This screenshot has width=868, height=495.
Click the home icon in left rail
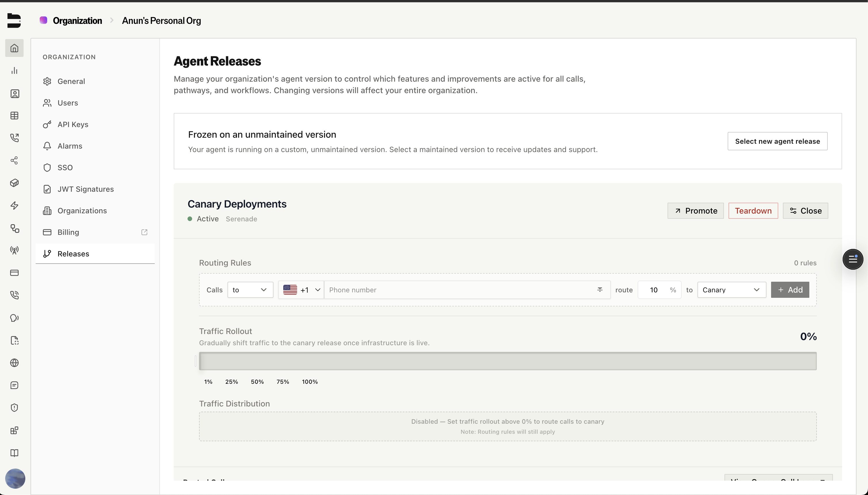pyautogui.click(x=14, y=48)
